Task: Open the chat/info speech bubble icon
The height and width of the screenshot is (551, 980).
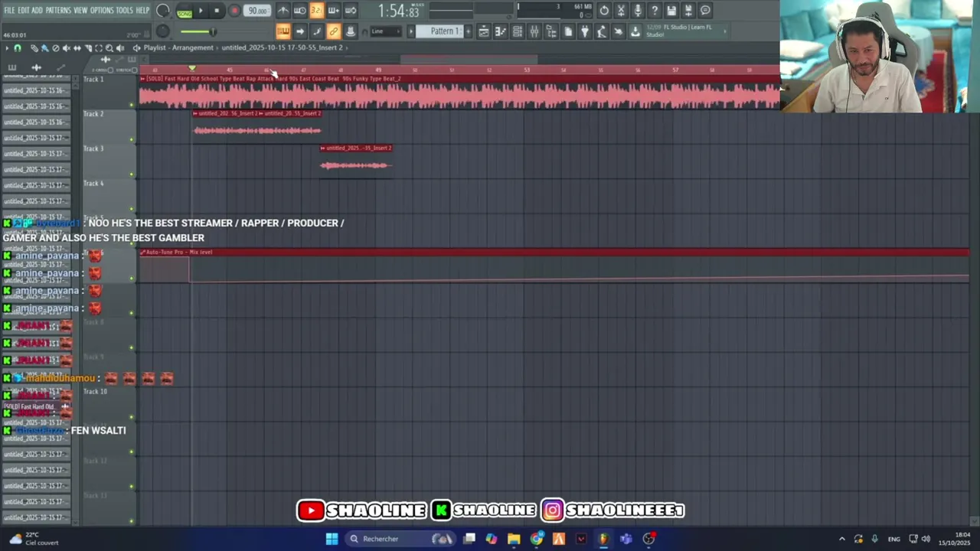Action: (x=705, y=11)
